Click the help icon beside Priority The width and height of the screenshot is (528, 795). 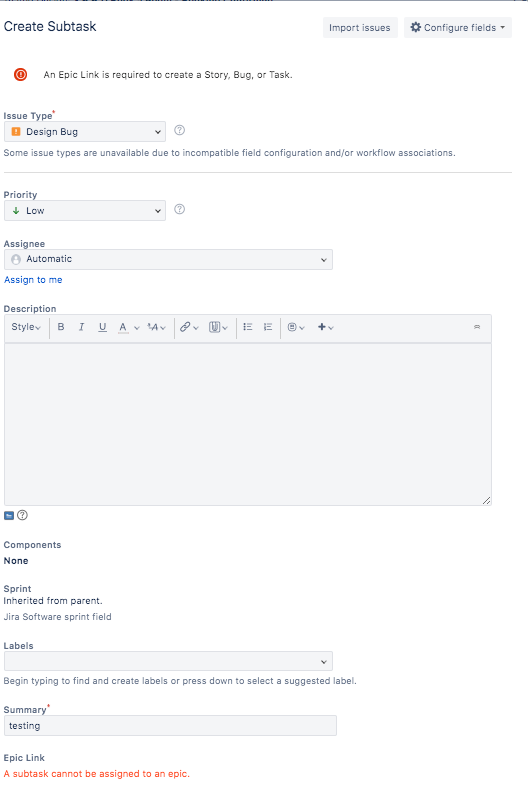pos(180,209)
